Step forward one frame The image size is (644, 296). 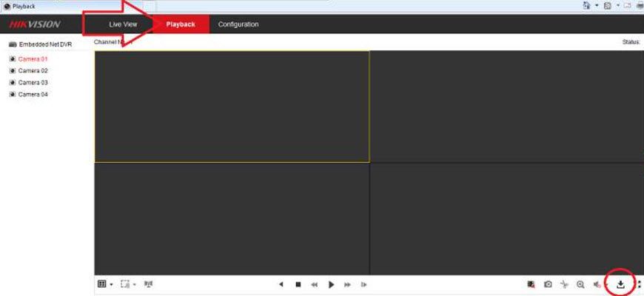click(x=363, y=284)
